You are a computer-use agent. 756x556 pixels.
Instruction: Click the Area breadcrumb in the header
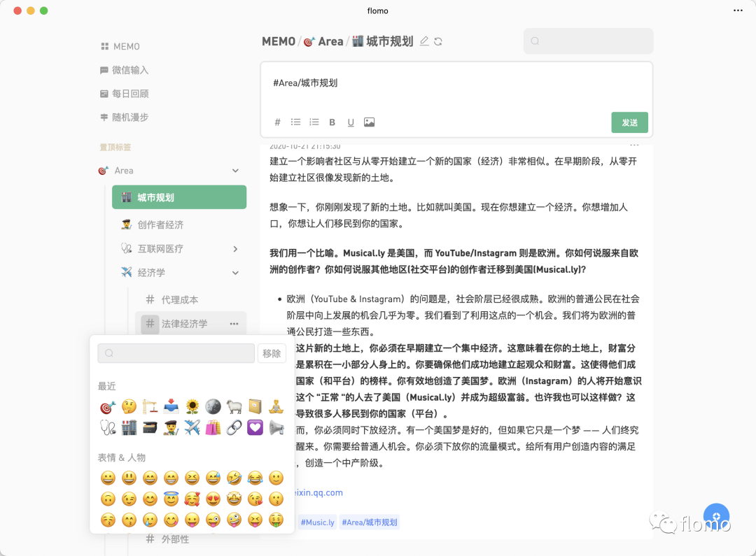tap(323, 41)
